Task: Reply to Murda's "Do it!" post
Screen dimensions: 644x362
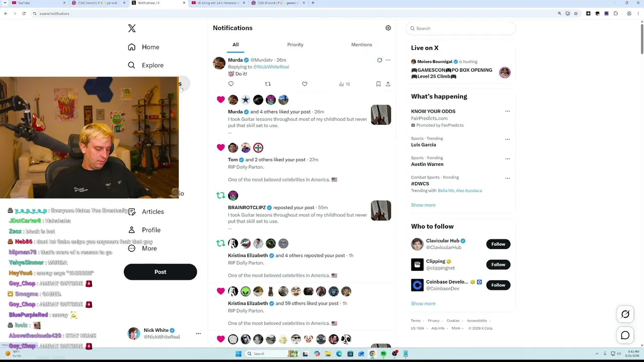Action: tap(231, 84)
